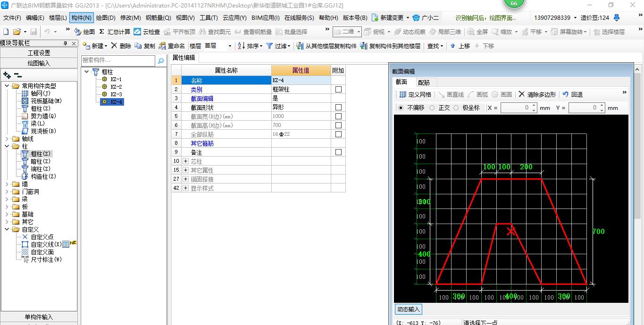Click 清除多边形 clear polygon tool
Viewport: 644px width, 325px height.
point(537,94)
